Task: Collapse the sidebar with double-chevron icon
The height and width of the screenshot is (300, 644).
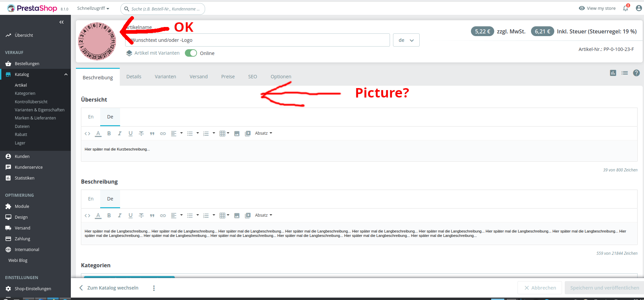Action: [x=61, y=22]
